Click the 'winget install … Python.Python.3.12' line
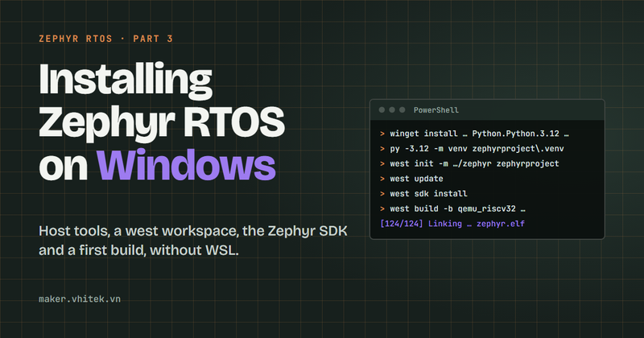 [474, 134]
